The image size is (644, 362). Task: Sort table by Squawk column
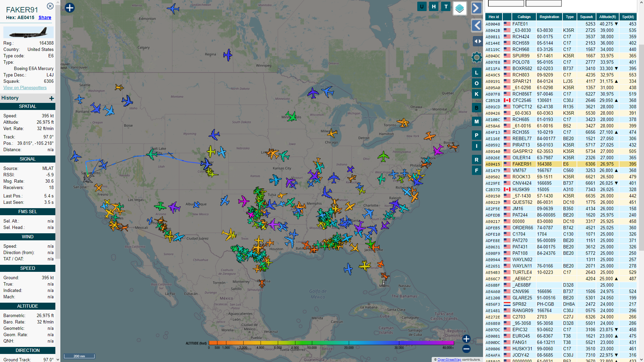pyautogui.click(x=586, y=17)
